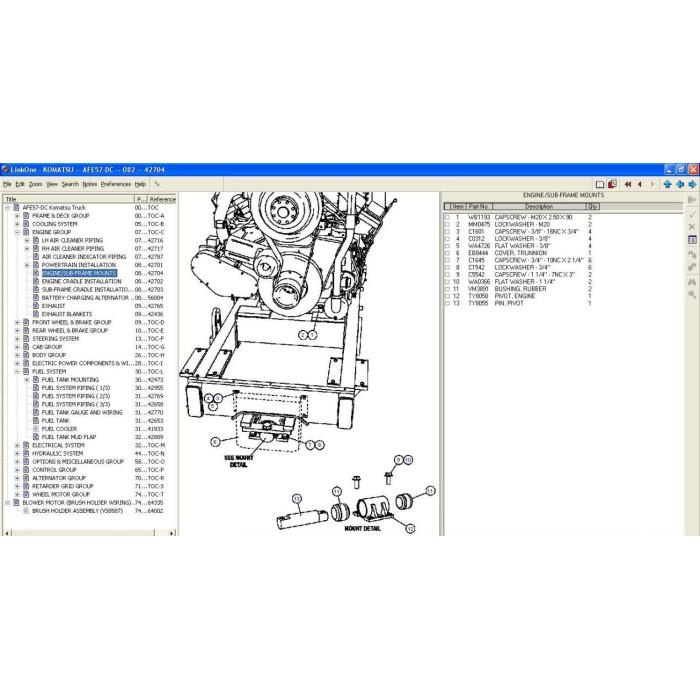Screen dimensions: 700x700
Task: Select BRUSH HOLDER ASSEMBLY (VS8587) entry
Action: (x=77, y=511)
